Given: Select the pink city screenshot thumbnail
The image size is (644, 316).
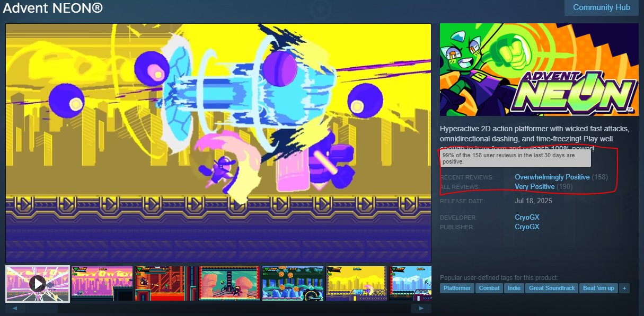Looking at the screenshot, I should [x=101, y=284].
